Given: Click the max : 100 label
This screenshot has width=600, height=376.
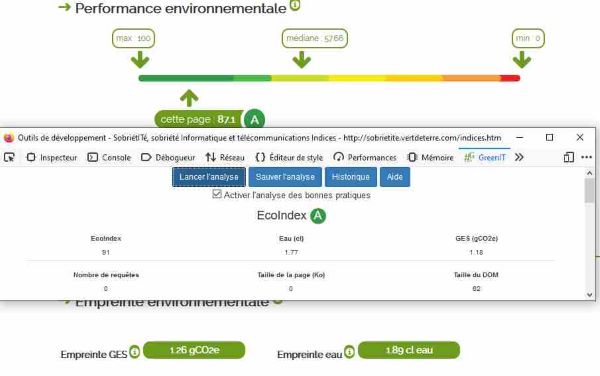Looking at the screenshot, I should [134, 38].
